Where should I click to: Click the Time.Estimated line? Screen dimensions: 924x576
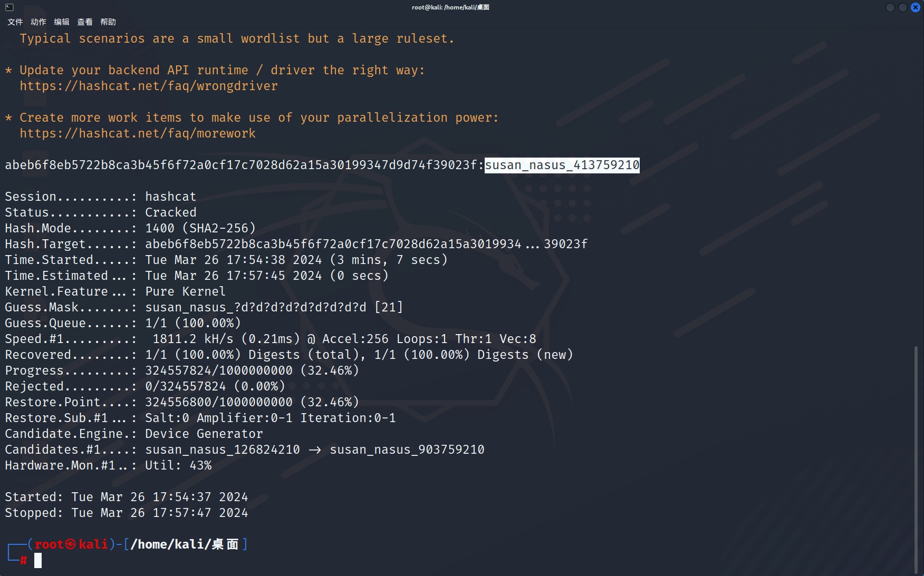coord(197,276)
